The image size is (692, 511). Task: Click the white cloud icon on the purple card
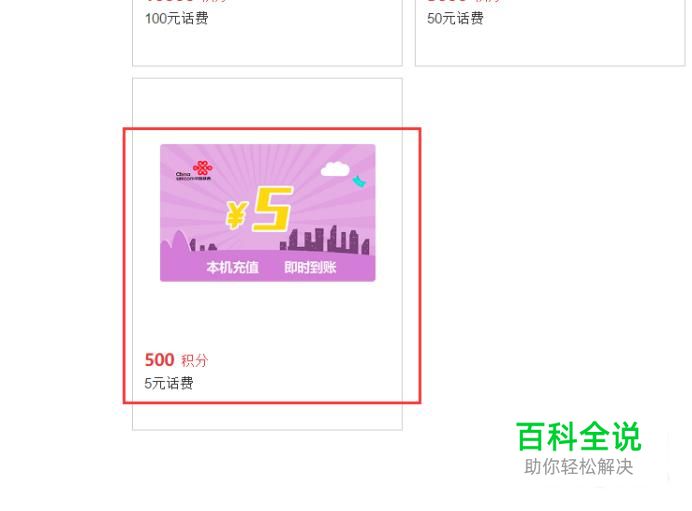[335, 169]
